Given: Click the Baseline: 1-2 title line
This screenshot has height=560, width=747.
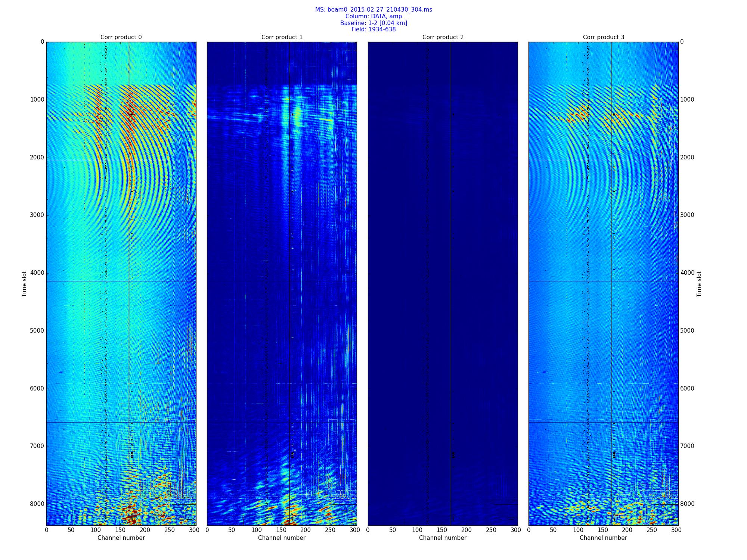Looking at the screenshot, I should (373, 23).
